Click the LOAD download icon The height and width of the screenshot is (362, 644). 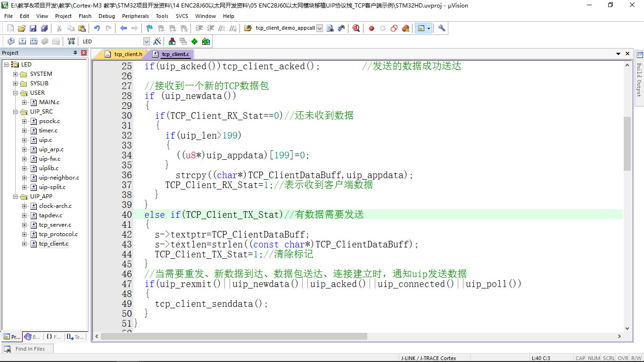(71, 41)
